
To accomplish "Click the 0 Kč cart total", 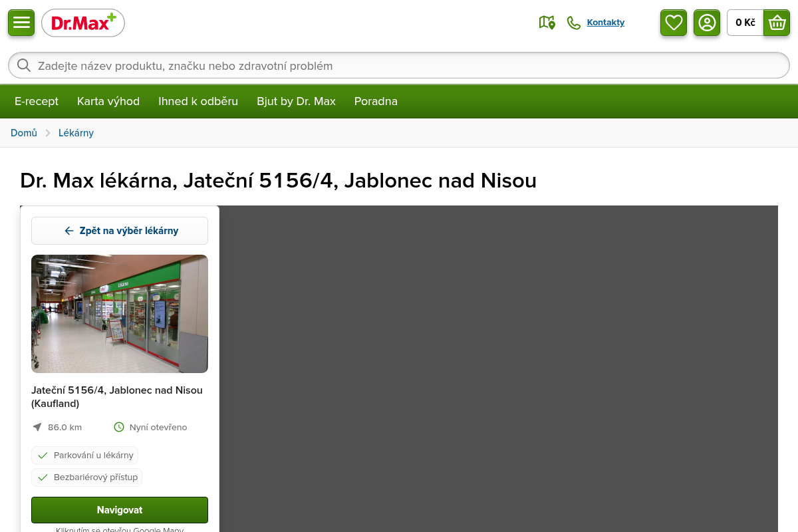I will point(745,23).
